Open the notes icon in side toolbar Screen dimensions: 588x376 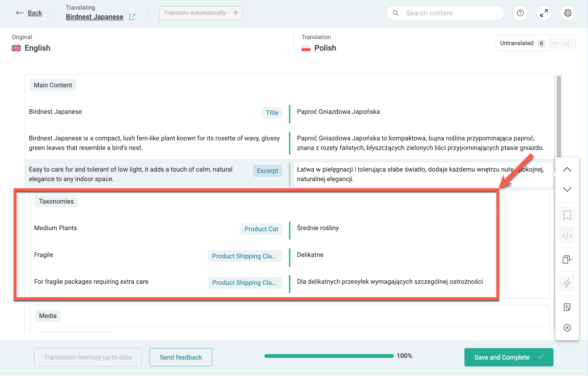567,307
